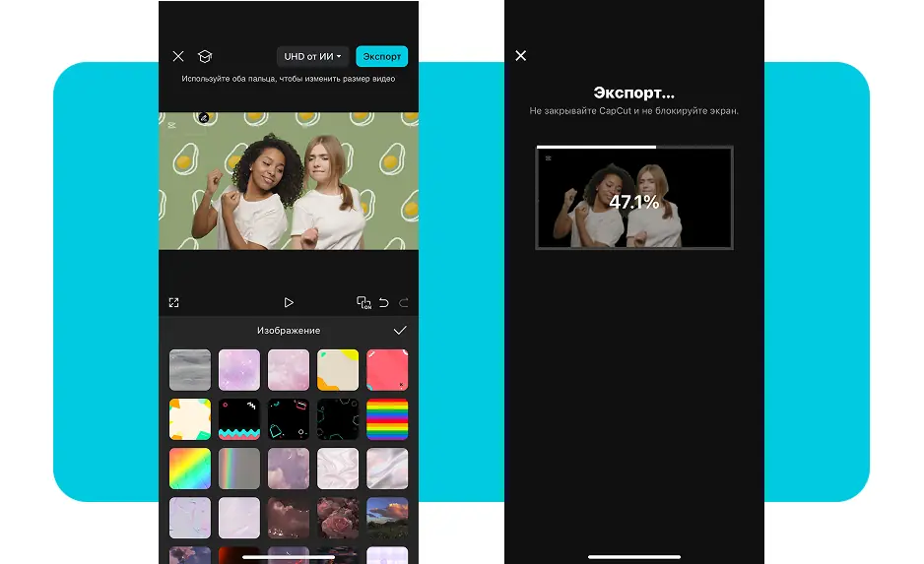Image resolution: width=924 pixels, height=564 pixels.
Task: Confirm the Изображение panel with the checkmark
Action: [400, 331]
